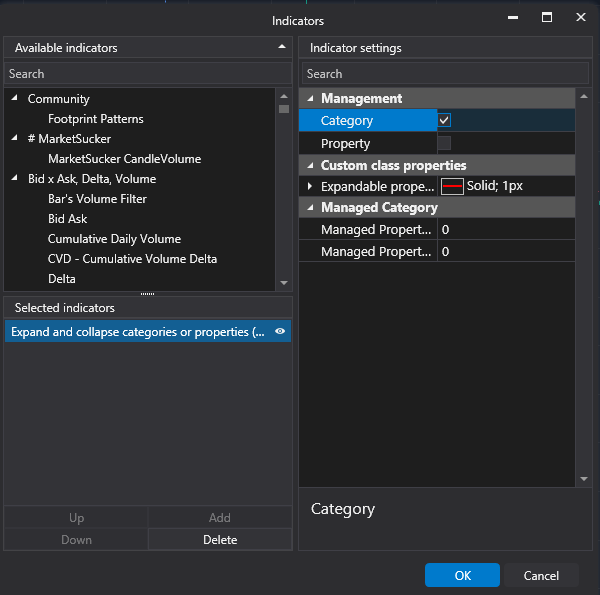This screenshot has height=595, width=600.
Task: Click the Cancel button
Action: click(541, 575)
